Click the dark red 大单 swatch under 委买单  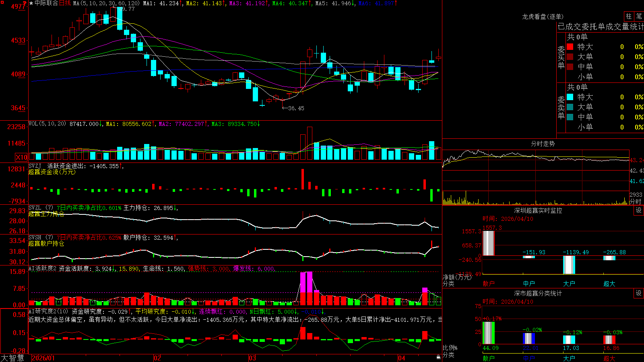tap(570, 57)
